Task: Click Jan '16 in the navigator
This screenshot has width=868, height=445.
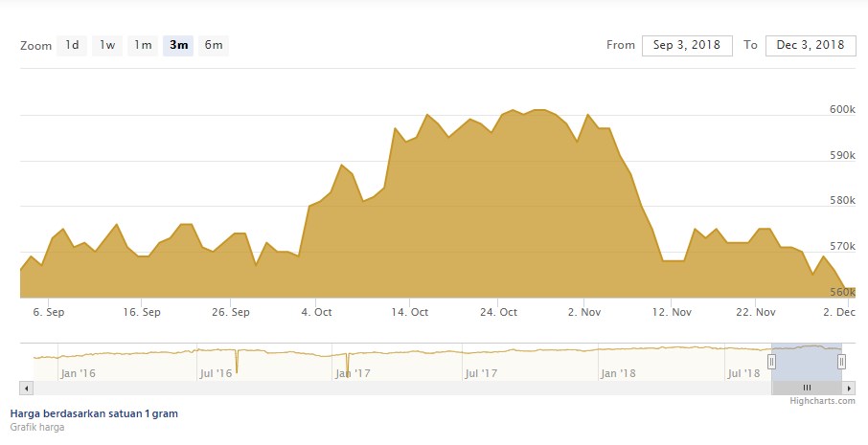Action: click(78, 373)
